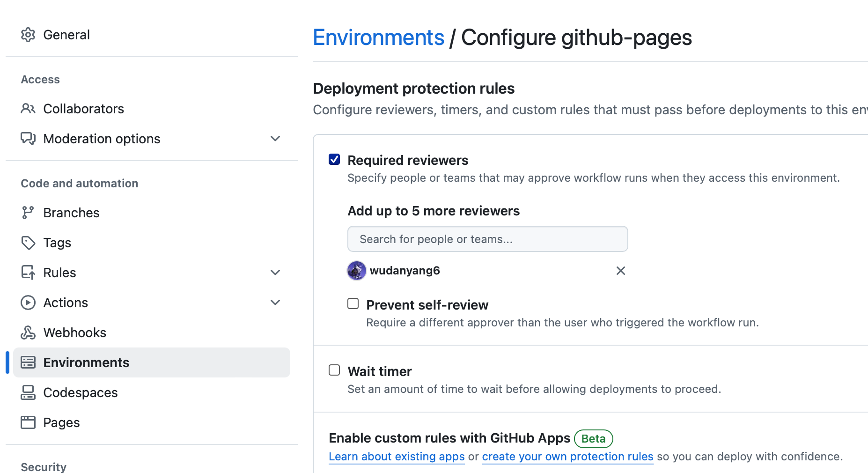This screenshot has height=473, width=868.
Task: Remove reviewer wudanyang6 with the X button
Action: point(620,271)
